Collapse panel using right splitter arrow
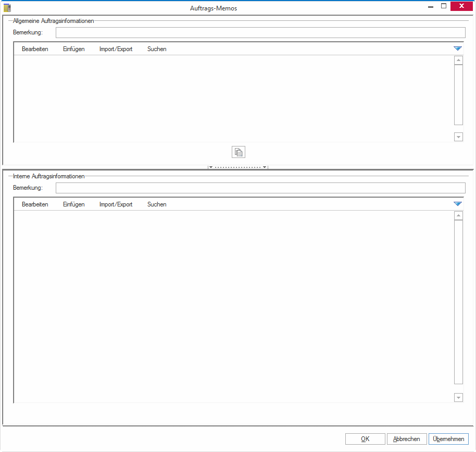This screenshot has height=452, width=476. tap(265, 167)
